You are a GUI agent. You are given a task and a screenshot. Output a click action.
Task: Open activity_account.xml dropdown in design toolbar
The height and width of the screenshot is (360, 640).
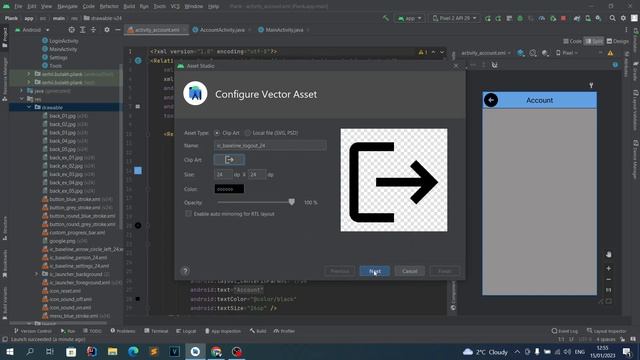coord(486,53)
